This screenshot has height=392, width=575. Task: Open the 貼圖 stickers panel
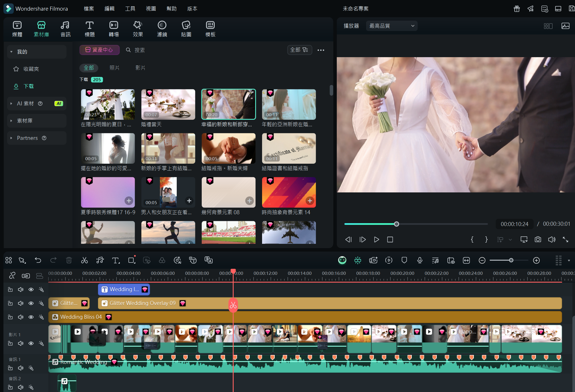coord(186,29)
